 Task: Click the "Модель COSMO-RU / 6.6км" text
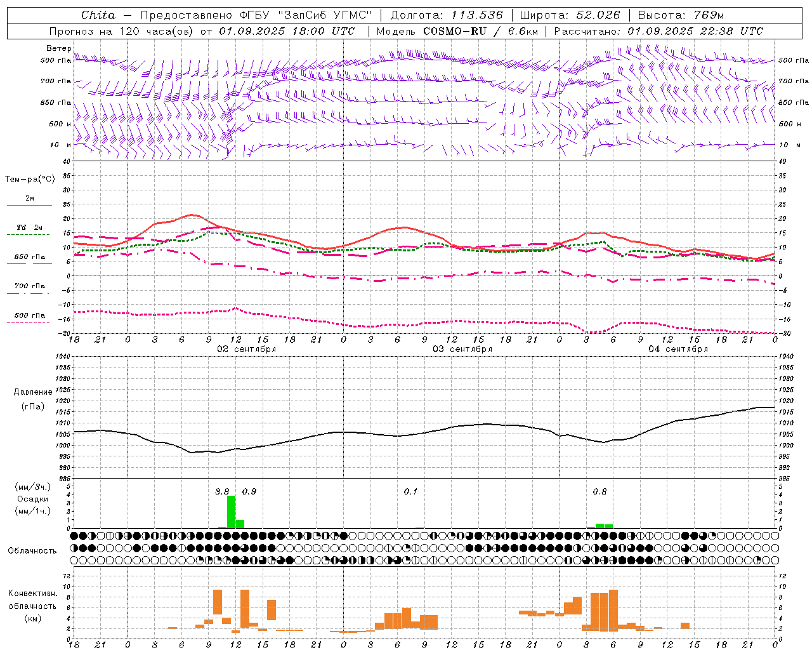point(458,31)
